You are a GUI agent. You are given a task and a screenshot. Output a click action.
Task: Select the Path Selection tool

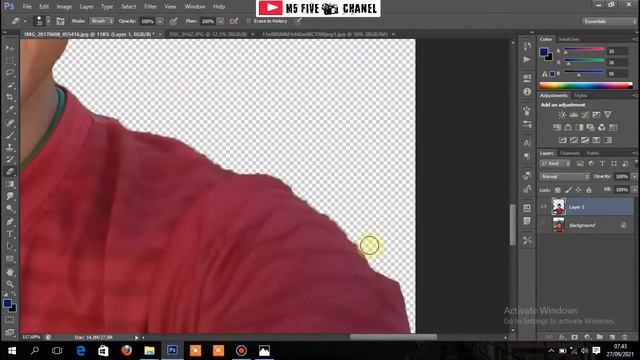click(x=10, y=247)
